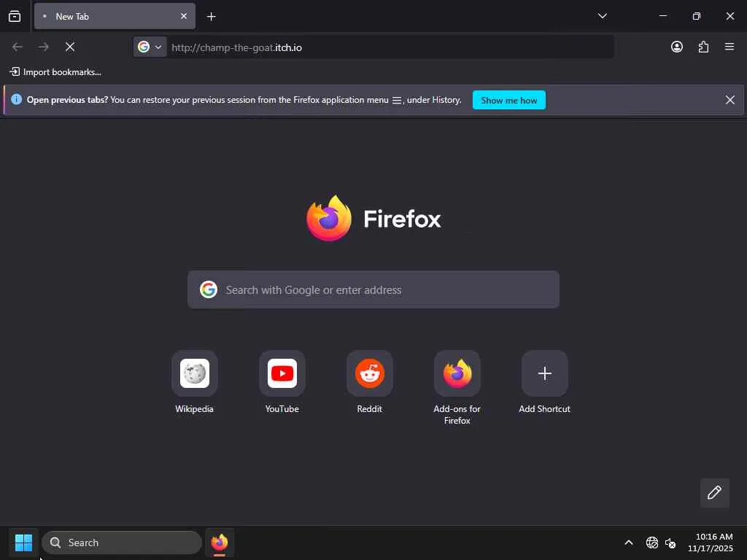The image size is (747, 560).
Task: Minimize the Firefox window
Action: pyautogui.click(x=662, y=16)
